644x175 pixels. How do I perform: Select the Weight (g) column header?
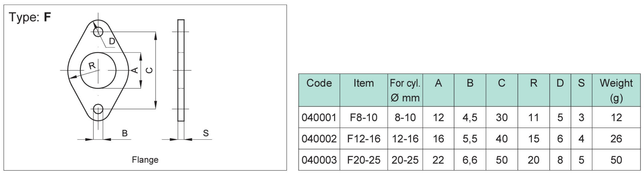(616, 90)
